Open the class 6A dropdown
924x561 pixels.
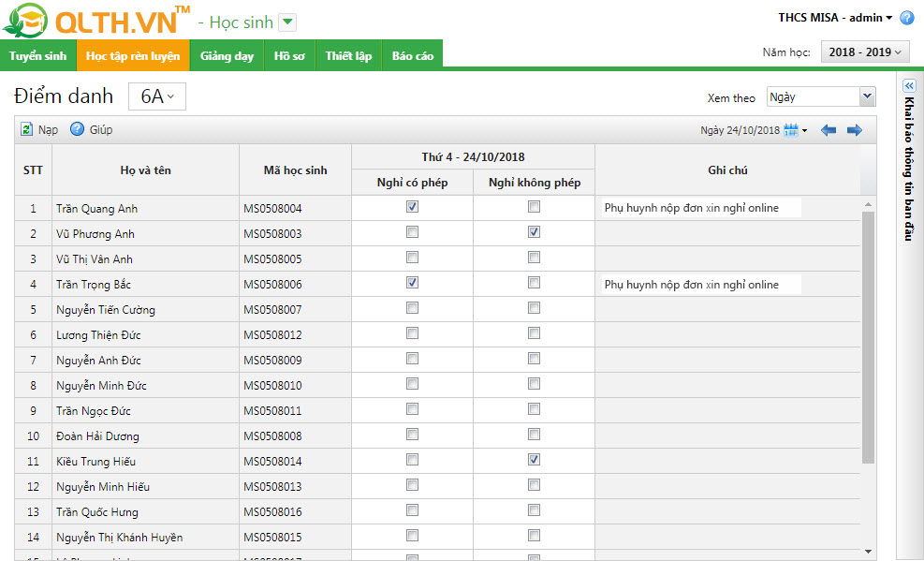tap(157, 96)
